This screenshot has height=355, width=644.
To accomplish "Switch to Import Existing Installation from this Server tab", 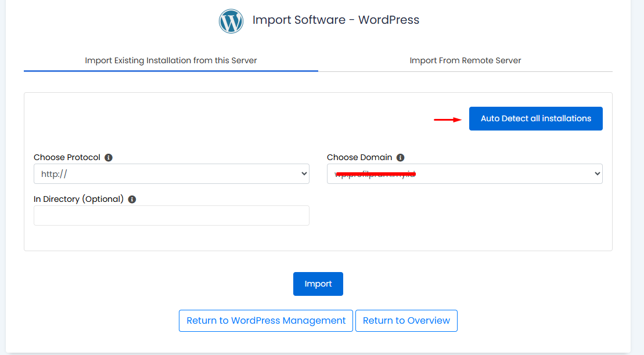I will [x=171, y=60].
